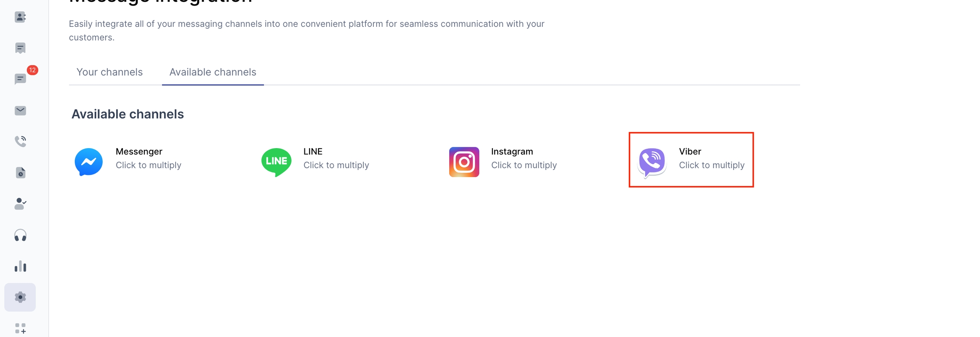Select the user checkmark icon
Image resolution: width=980 pixels, height=337 pixels.
[x=20, y=204]
